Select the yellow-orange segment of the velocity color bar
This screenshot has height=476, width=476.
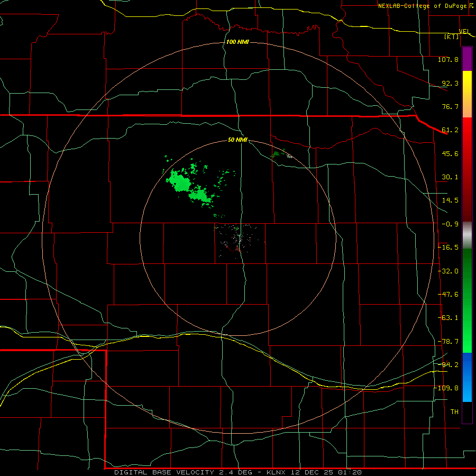coord(467,94)
